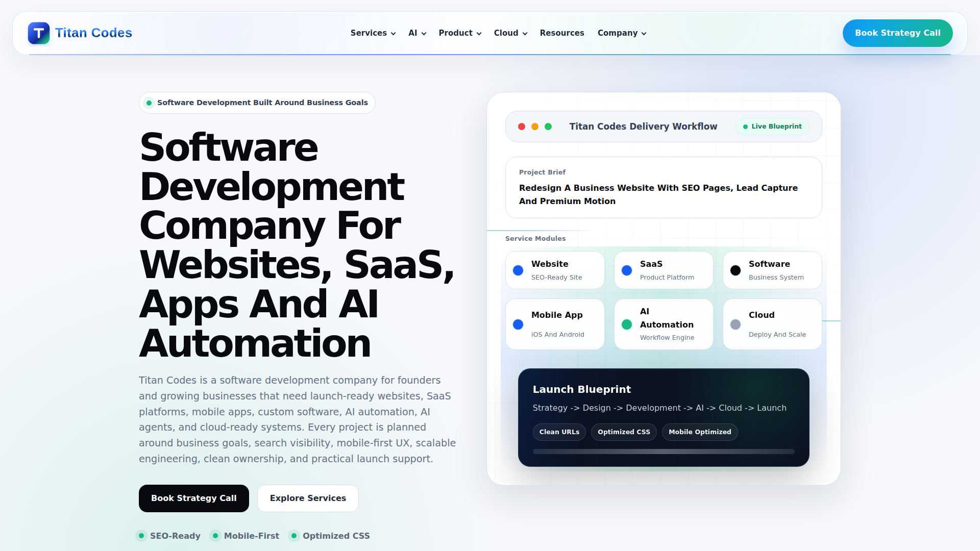Click the Launch Blueprint heading
Screen dimensions: 980x551
pyautogui.click(x=582, y=389)
